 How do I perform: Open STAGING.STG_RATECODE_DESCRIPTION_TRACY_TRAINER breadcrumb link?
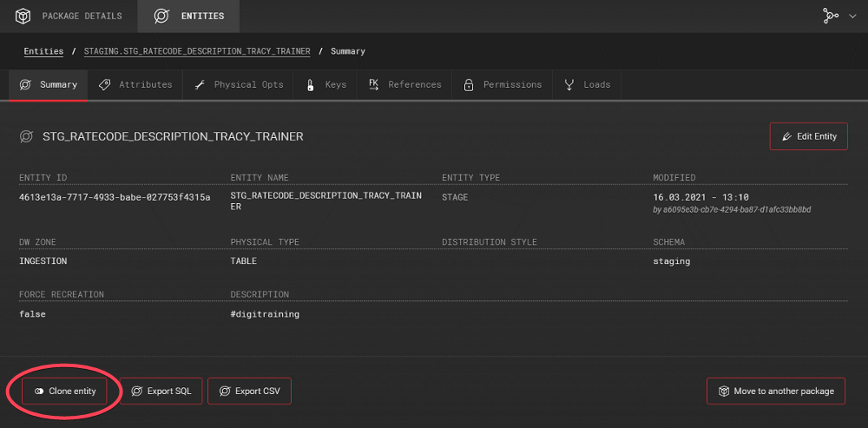197,51
